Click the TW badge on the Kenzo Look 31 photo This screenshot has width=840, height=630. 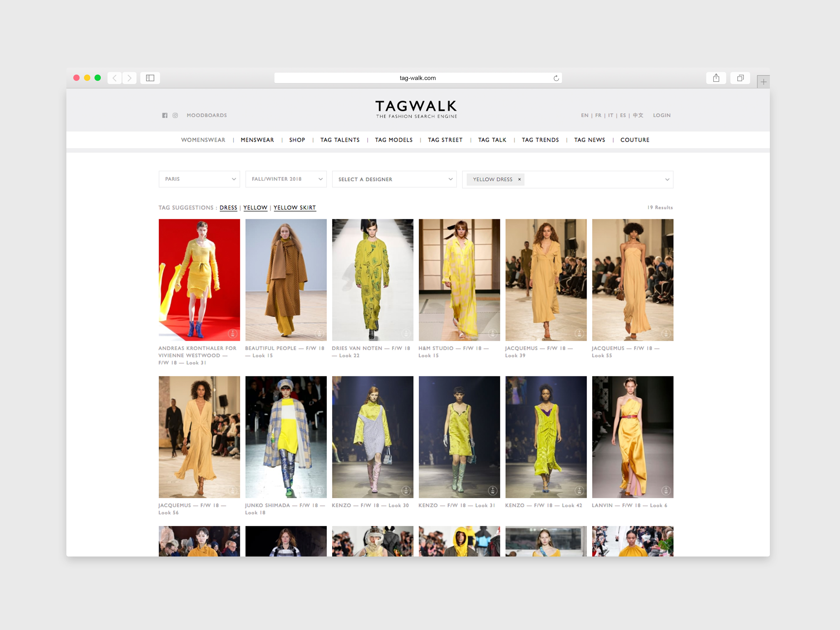click(492, 491)
